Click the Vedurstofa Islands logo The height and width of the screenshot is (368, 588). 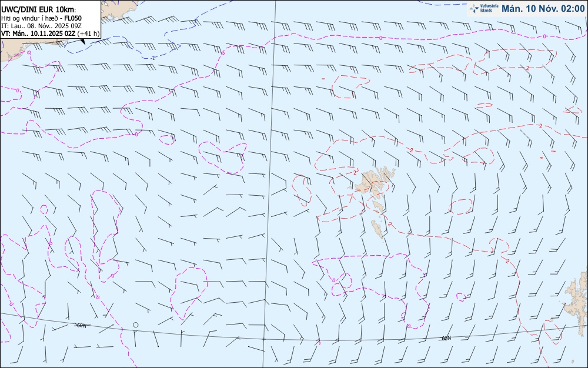(484, 9)
